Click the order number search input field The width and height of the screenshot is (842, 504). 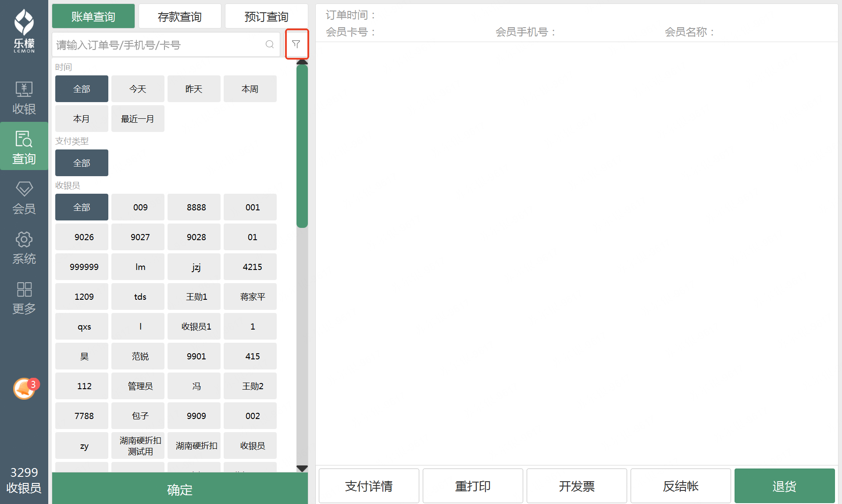[x=158, y=45]
